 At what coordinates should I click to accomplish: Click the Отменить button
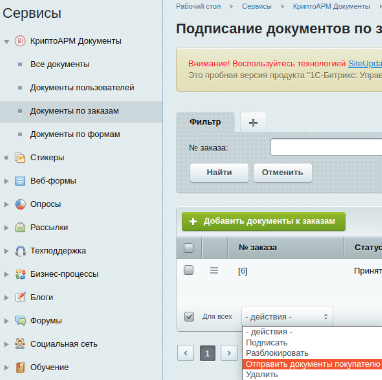(x=283, y=172)
